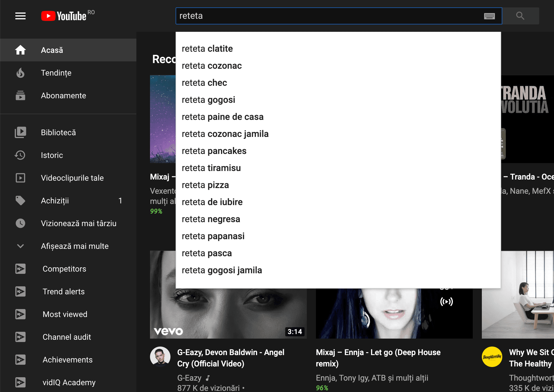Open the Acasă menu item
This screenshot has height=392, width=554.
point(52,50)
